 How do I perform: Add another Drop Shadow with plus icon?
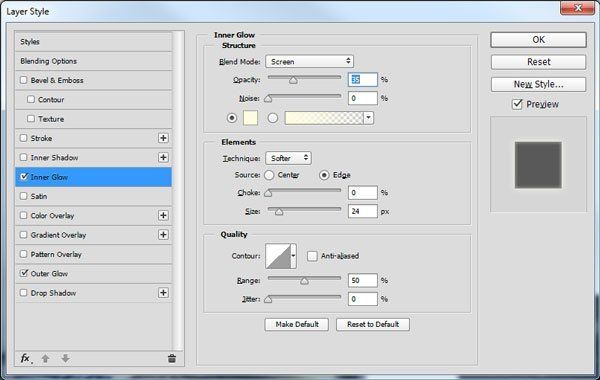[163, 293]
